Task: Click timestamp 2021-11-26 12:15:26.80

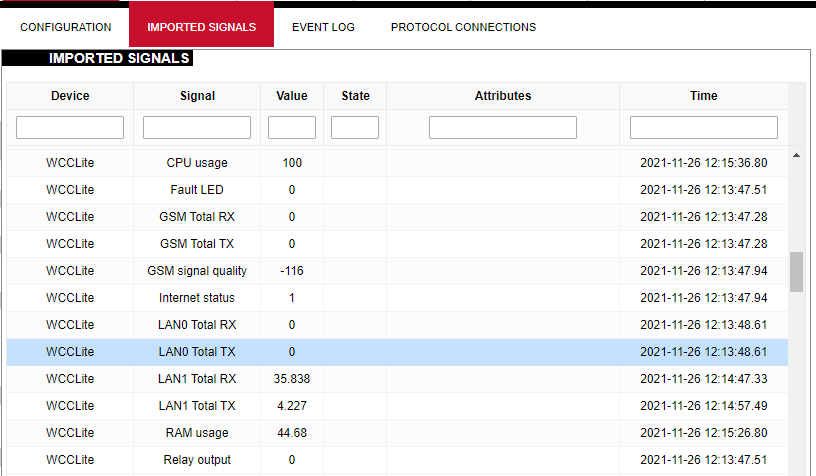Action: (x=704, y=433)
